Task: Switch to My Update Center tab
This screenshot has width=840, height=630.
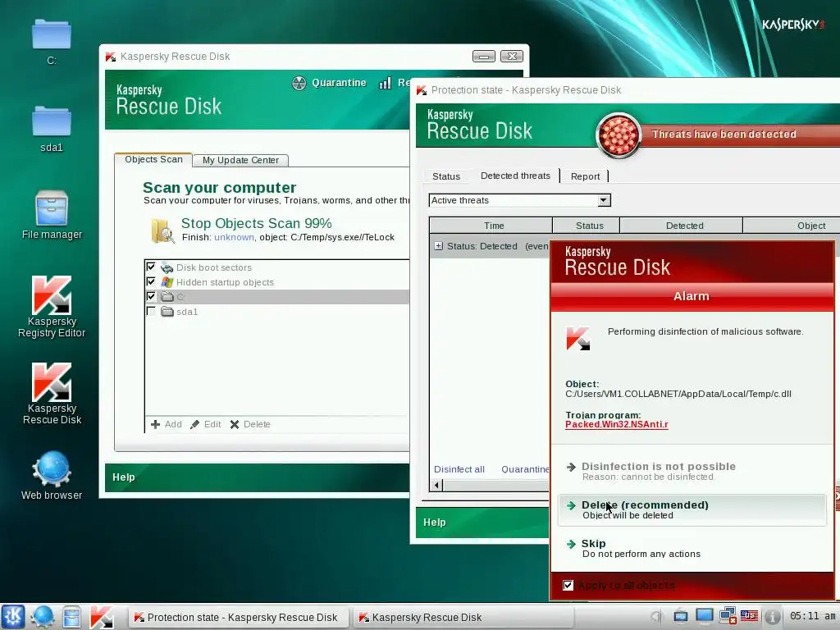Action: (x=240, y=160)
